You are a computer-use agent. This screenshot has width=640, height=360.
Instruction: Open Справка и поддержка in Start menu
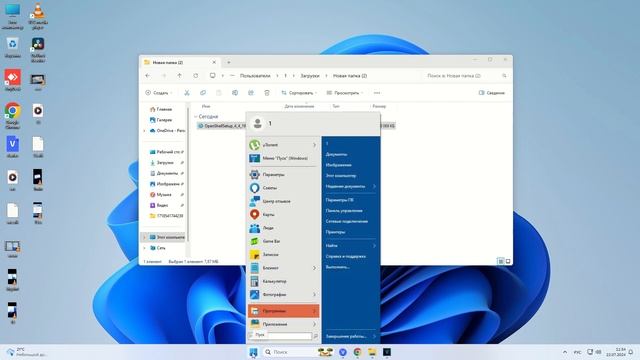pyautogui.click(x=346, y=256)
